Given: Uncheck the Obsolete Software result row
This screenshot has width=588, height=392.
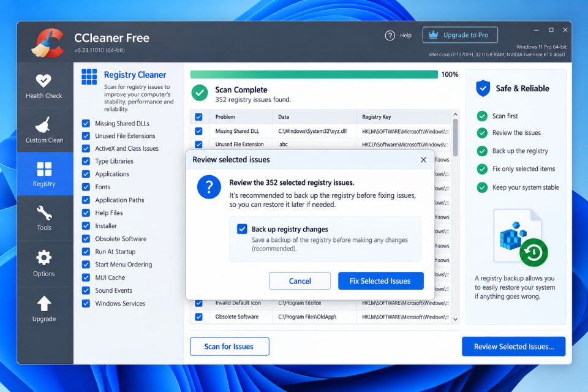Looking at the screenshot, I should pyautogui.click(x=198, y=317).
